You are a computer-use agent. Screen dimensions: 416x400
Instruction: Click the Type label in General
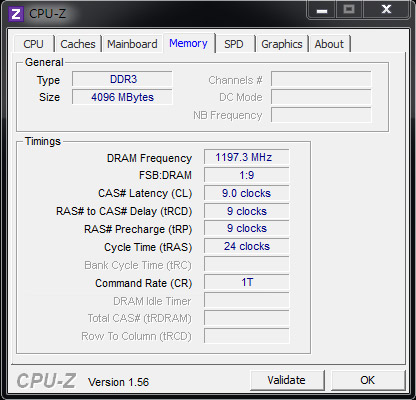[48, 80]
